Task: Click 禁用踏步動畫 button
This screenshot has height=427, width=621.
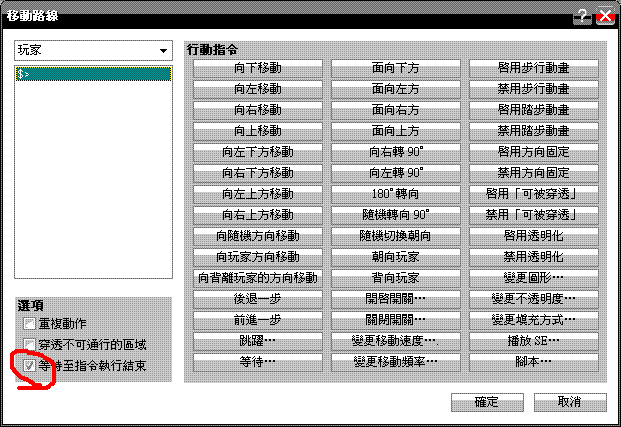Action: click(533, 131)
